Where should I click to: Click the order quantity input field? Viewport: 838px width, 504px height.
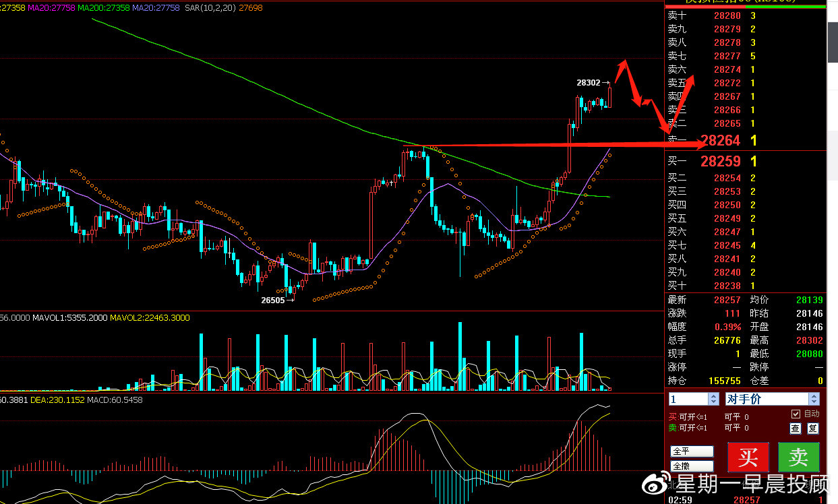(688, 399)
